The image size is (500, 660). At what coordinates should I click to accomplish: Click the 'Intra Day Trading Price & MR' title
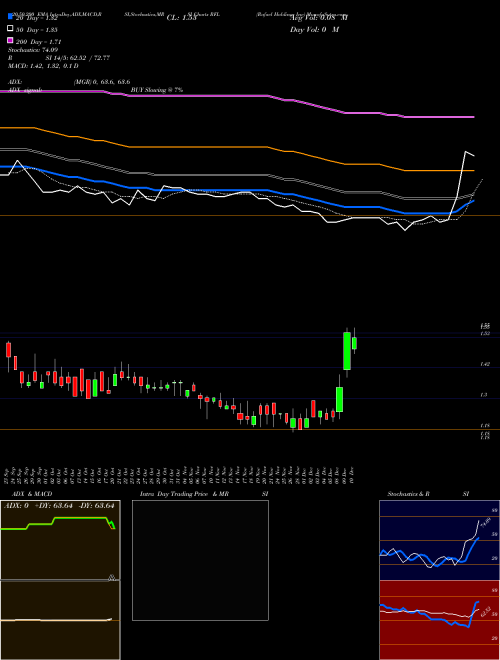184,494
